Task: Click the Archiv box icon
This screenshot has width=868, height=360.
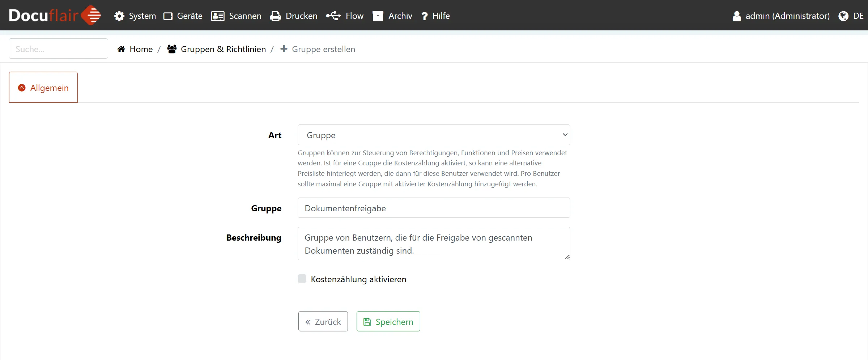Action: pos(378,16)
